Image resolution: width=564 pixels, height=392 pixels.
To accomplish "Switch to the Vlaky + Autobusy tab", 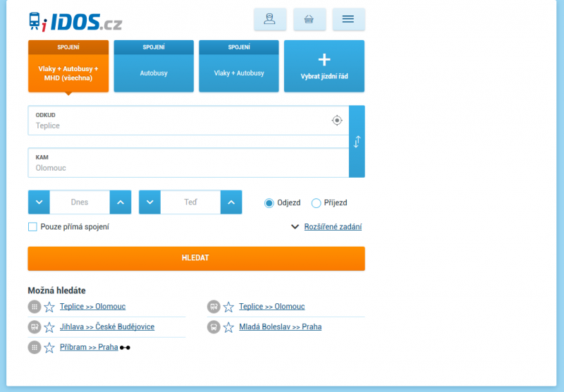I will (239, 66).
